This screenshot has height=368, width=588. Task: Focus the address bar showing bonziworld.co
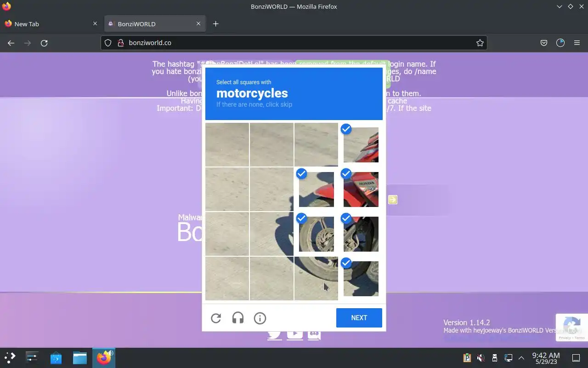tap(294, 43)
